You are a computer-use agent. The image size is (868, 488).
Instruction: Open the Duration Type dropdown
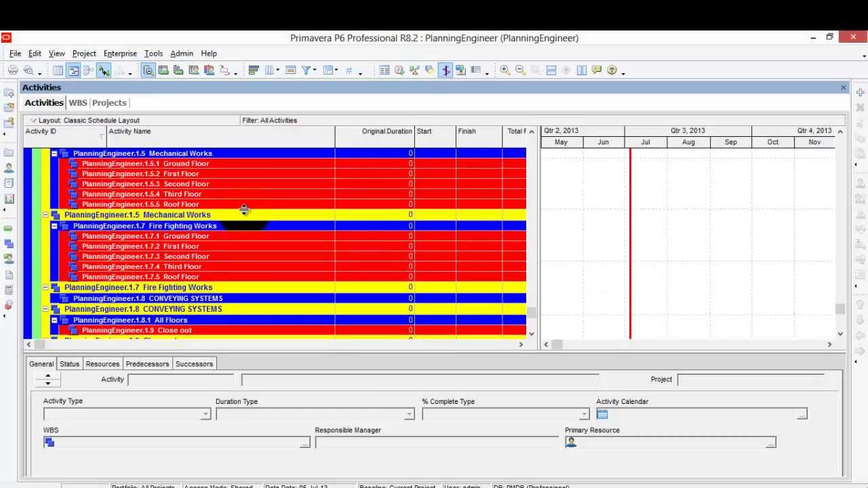pyautogui.click(x=409, y=414)
